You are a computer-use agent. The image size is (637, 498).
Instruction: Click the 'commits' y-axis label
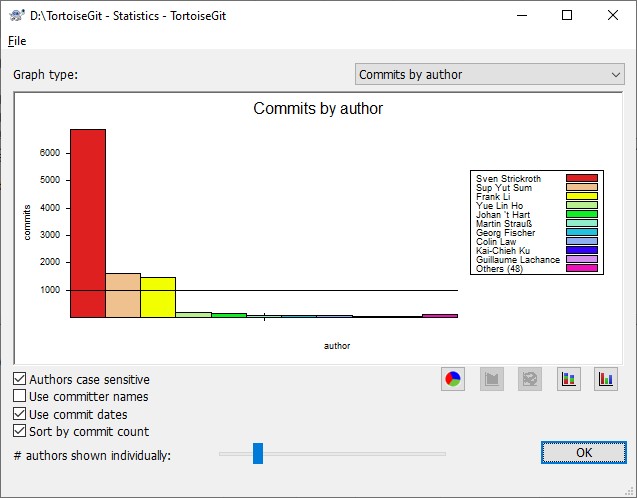tap(27, 222)
